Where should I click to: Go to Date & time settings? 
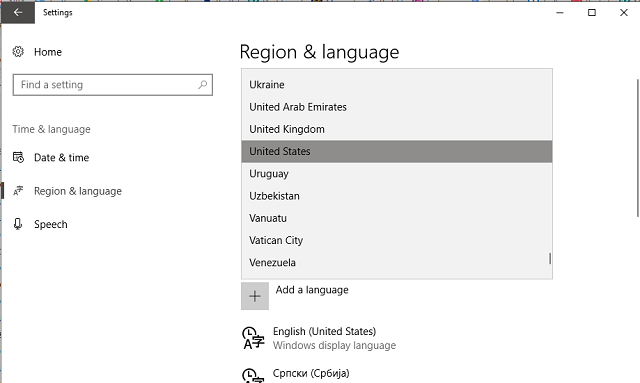coord(61,158)
